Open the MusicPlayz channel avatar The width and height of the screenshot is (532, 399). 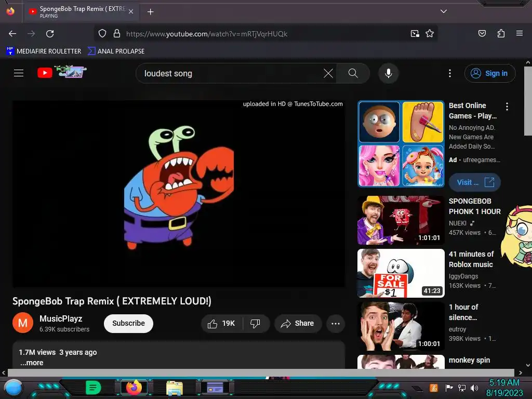click(23, 323)
